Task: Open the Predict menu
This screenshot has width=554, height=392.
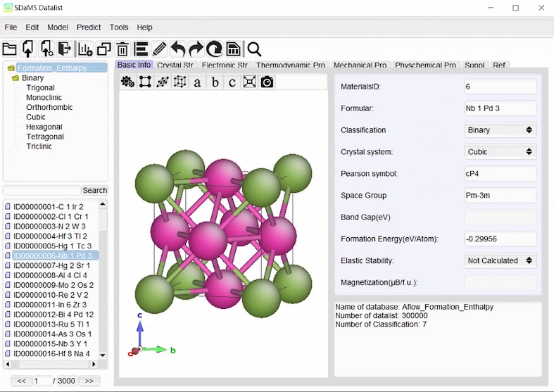Action: 89,27
